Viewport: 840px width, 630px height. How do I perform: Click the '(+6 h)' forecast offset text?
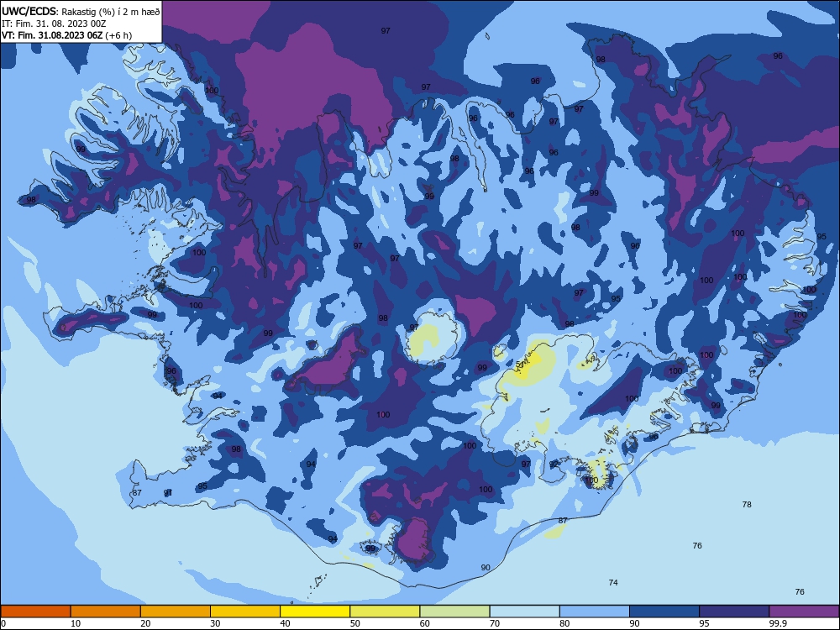[118, 35]
